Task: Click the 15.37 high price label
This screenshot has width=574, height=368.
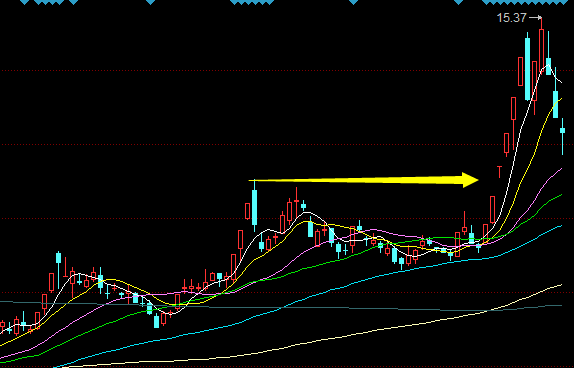Action: click(511, 18)
